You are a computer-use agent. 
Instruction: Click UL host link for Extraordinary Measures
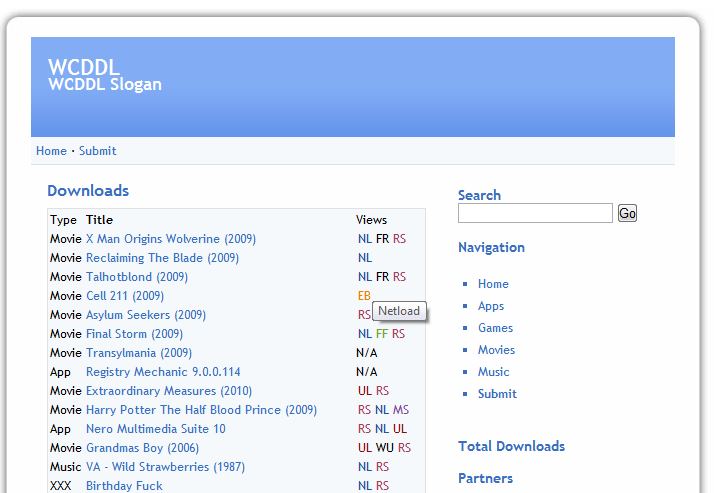pos(365,391)
